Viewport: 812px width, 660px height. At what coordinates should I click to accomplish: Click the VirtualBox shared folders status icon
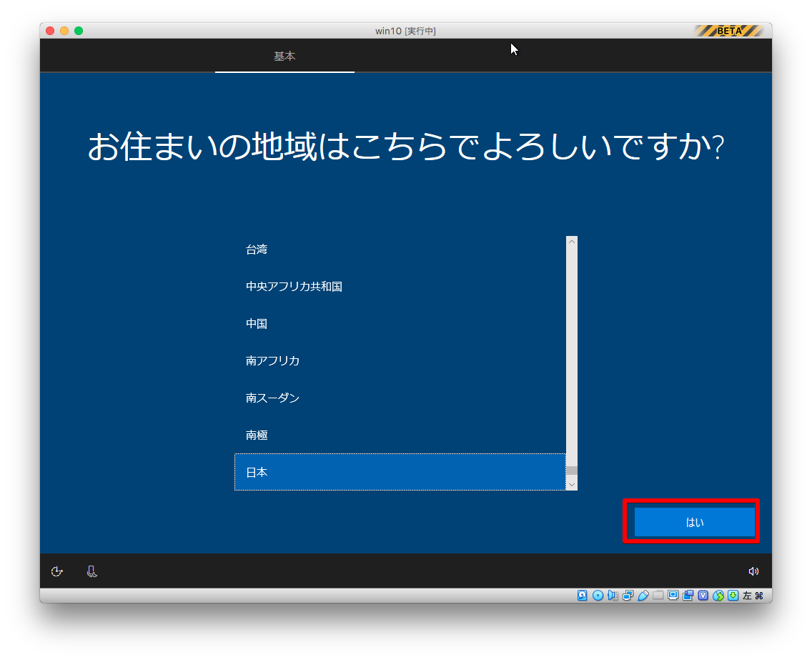coord(658,595)
